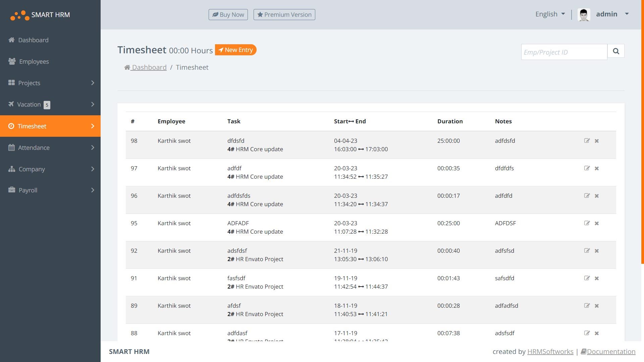Click the edit icon for entry 98

(587, 141)
